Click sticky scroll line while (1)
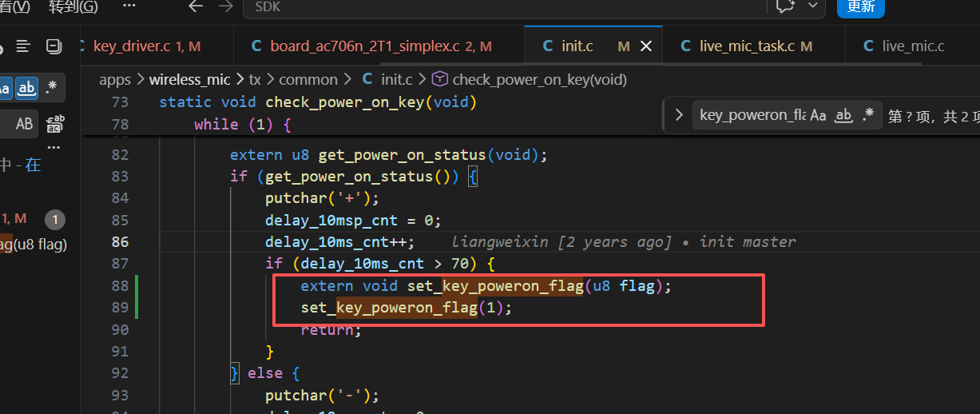The height and width of the screenshot is (414, 980). pos(243,125)
